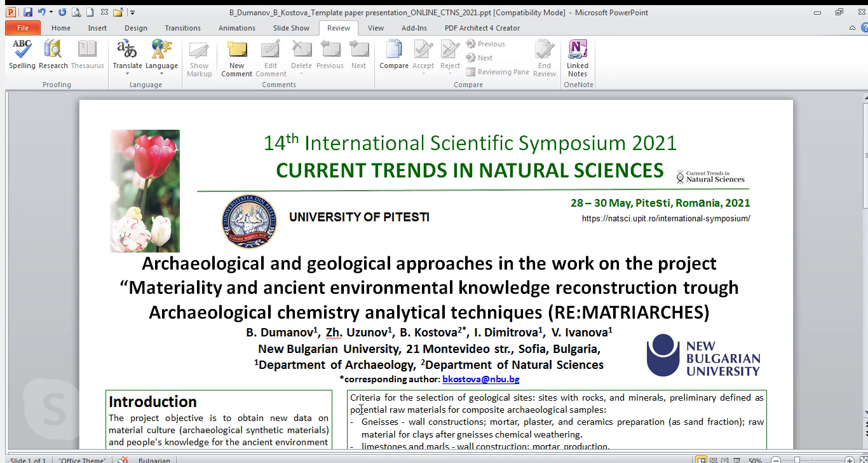This screenshot has width=868, height=463.
Task: Create a new blank presentation icon
Action: [x=90, y=12]
